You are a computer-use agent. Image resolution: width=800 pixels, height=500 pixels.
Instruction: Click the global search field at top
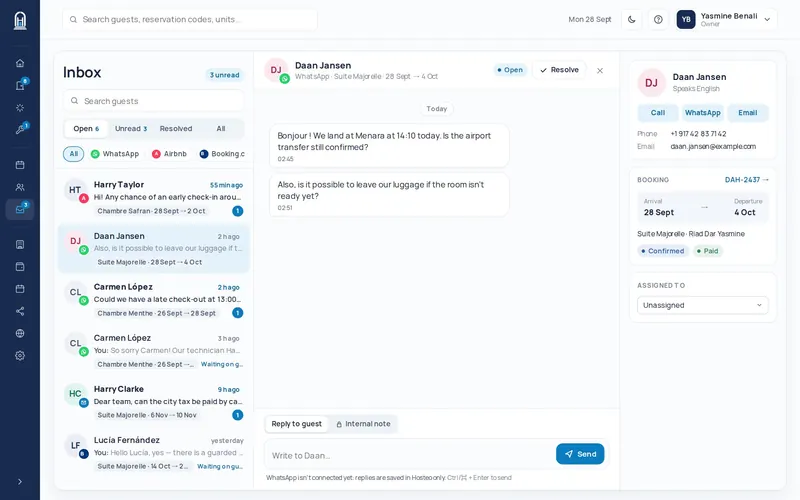coord(190,19)
